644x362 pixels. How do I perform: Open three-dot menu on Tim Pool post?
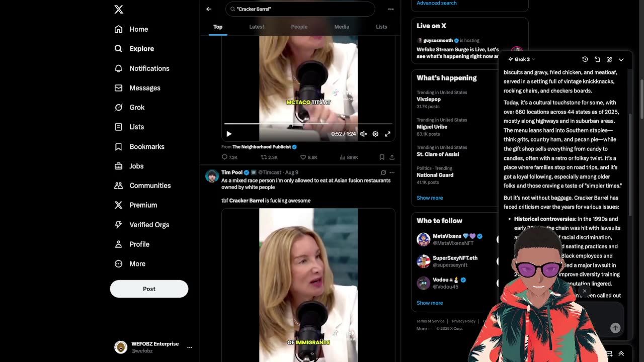[x=392, y=172]
